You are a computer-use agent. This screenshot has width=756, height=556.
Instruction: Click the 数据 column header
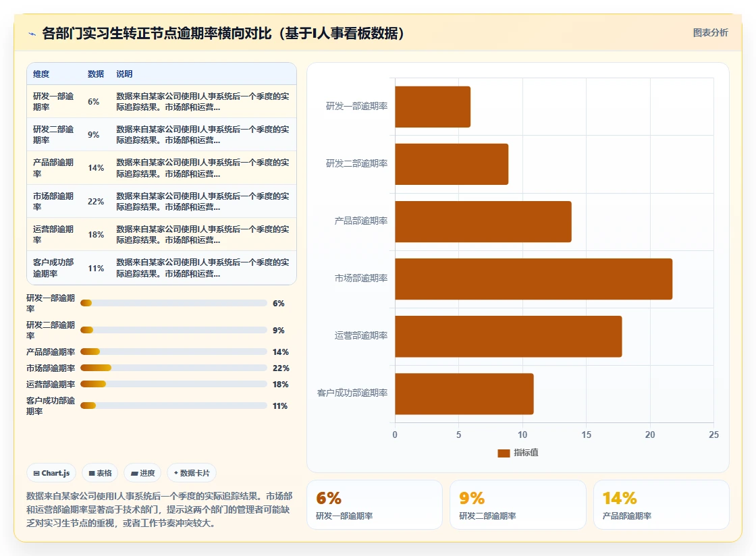(x=95, y=74)
